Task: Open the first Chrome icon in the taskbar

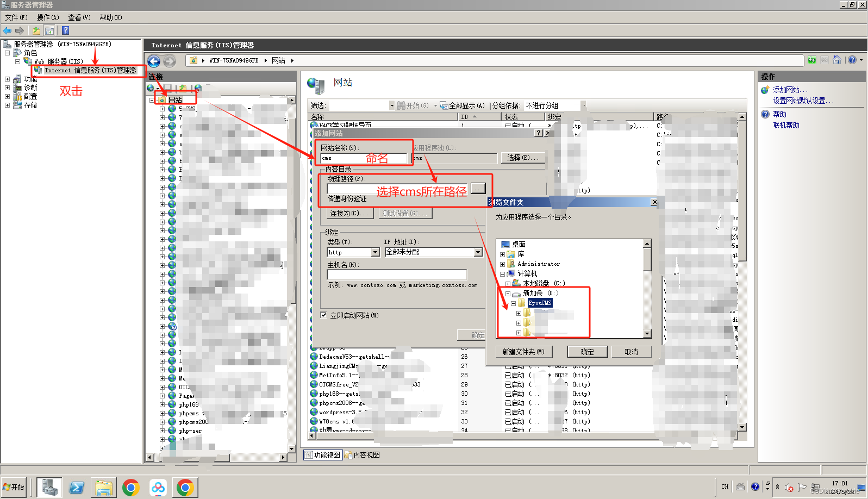Action: (x=131, y=488)
